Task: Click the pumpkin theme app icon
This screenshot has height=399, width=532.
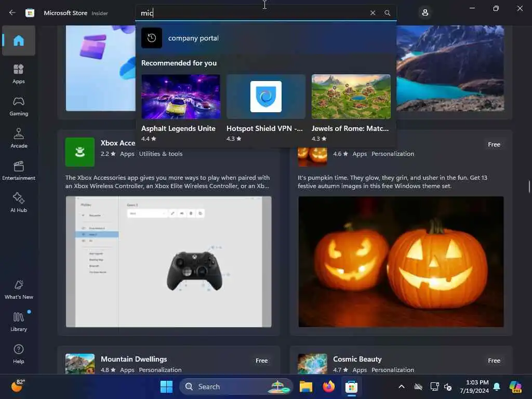Action: pyautogui.click(x=312, y=156)
